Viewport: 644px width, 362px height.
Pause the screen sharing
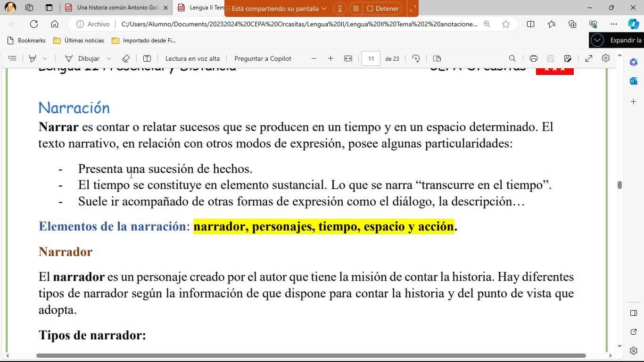[356, 8]
